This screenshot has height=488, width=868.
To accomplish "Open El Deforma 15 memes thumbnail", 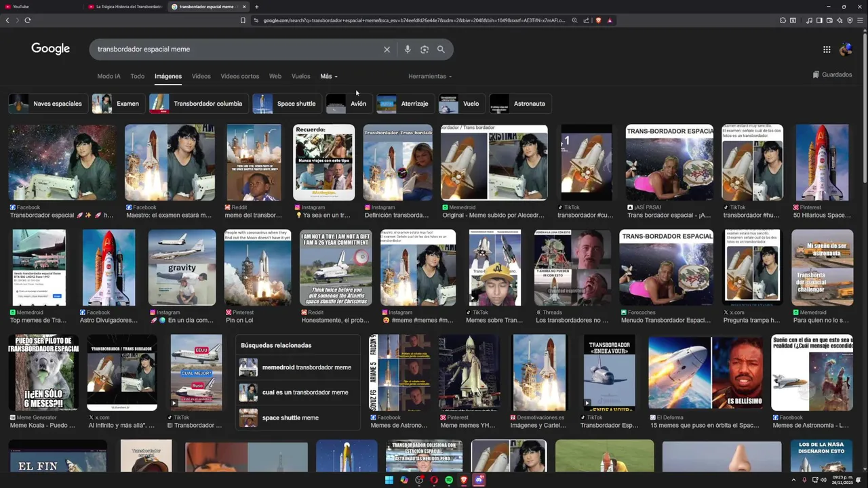I will tap(705, 373).
